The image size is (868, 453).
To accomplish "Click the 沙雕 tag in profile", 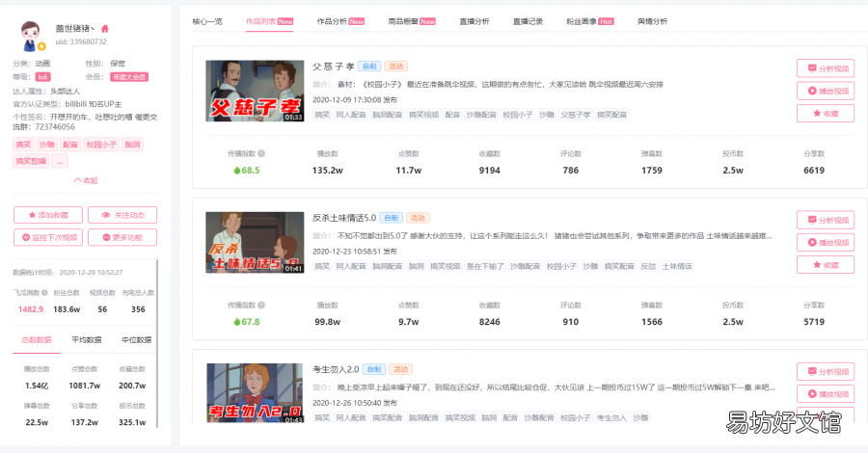I will click(46, 145).
